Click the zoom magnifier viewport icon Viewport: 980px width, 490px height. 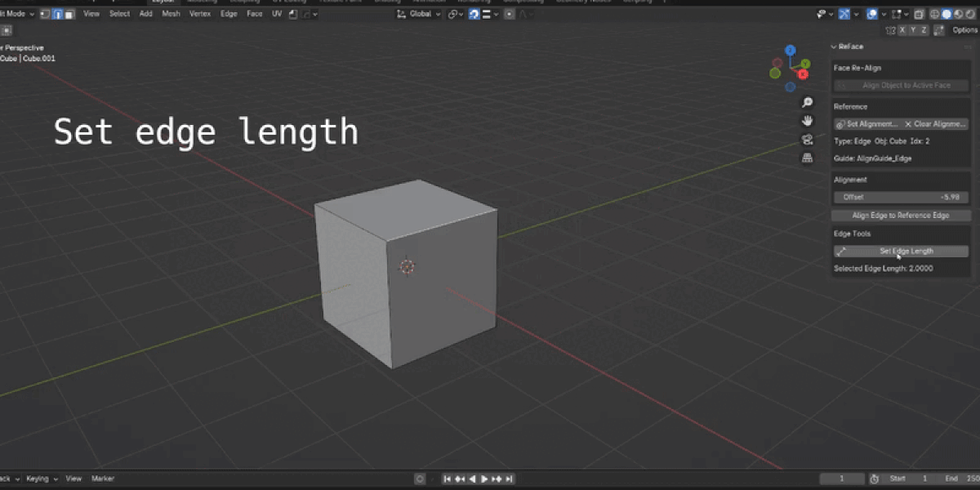point(807,102)
